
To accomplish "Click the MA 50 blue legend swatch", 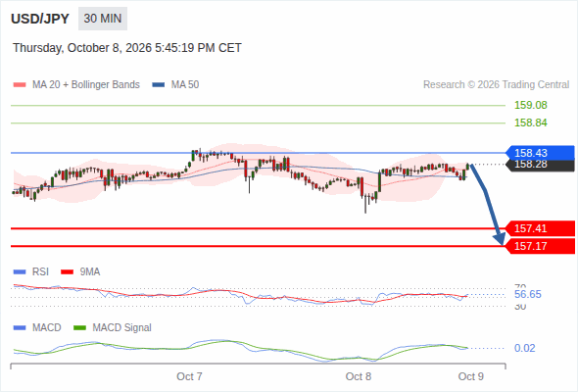I will [x=159, y=85].
